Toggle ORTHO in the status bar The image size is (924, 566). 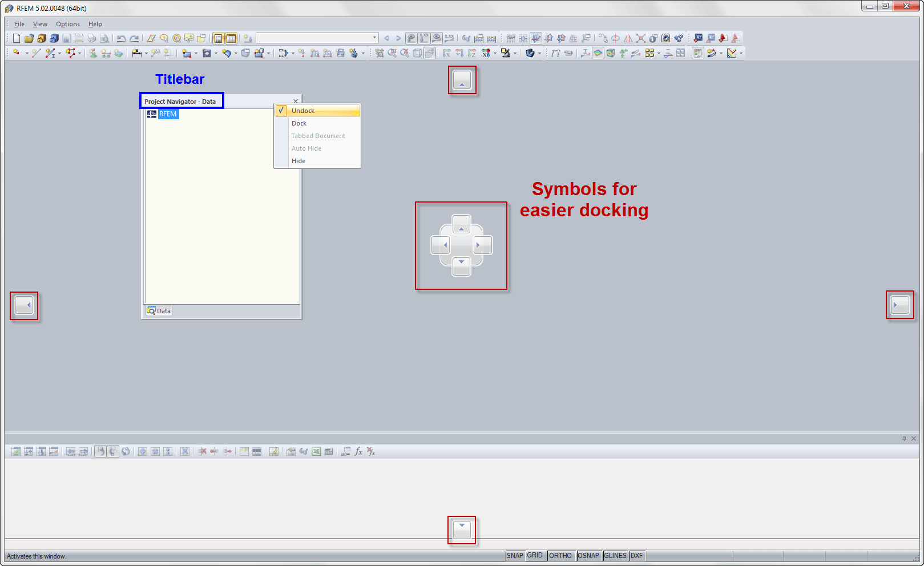coord(560,556)
